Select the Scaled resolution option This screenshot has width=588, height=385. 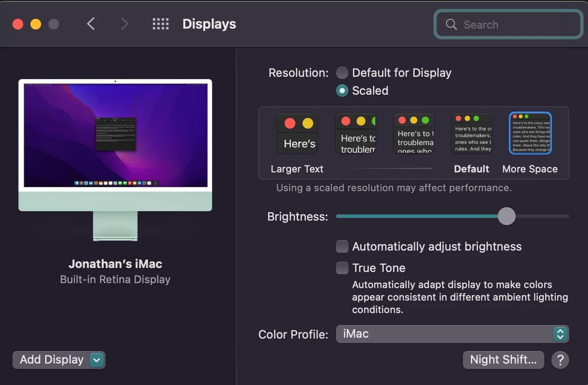342,91
